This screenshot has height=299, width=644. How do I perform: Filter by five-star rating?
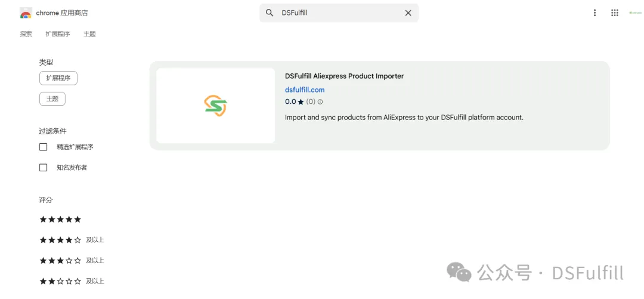[60, 220]
